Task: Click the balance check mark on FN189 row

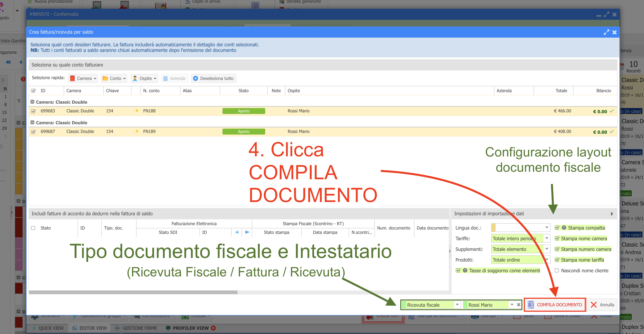Action: pyautogui.click(x=612, y=132)
